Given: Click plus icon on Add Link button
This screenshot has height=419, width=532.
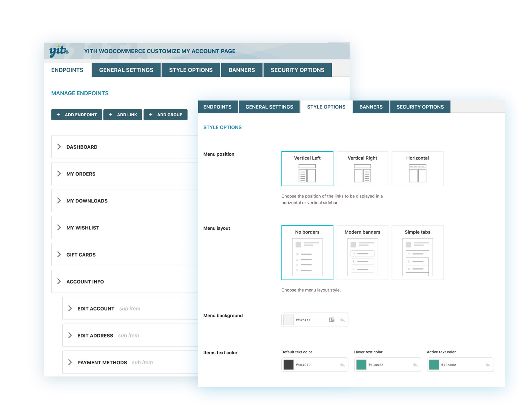Looking at the screenshot, I should coord(110,115).
